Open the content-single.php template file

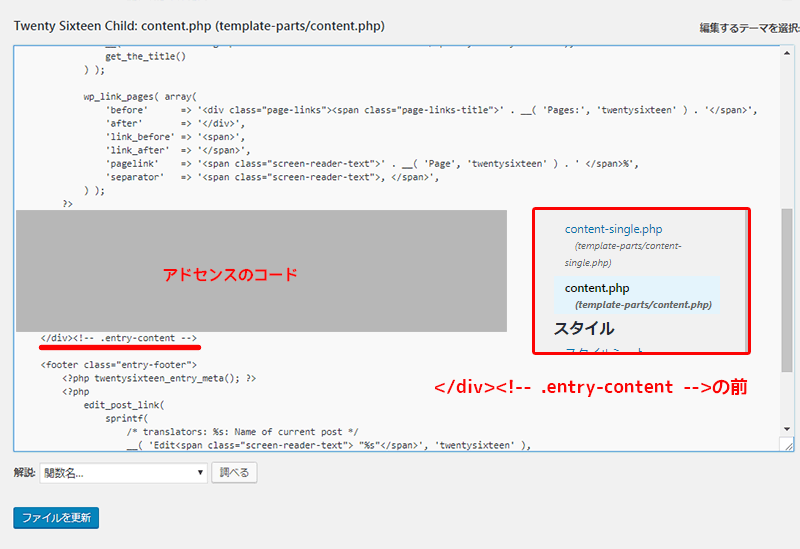pyautogui.click(x=613, y=229)
